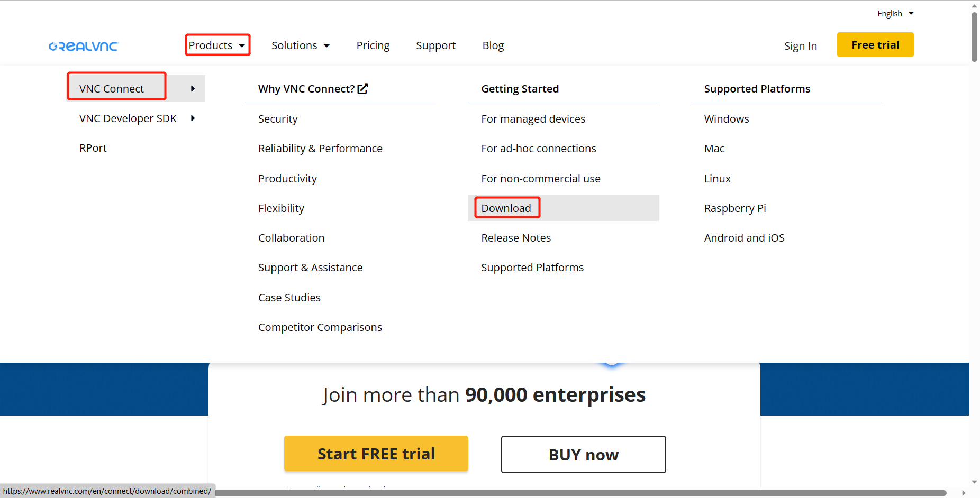Select the Windows platform link
Screen dimensions: 980x498
point(727,119)
